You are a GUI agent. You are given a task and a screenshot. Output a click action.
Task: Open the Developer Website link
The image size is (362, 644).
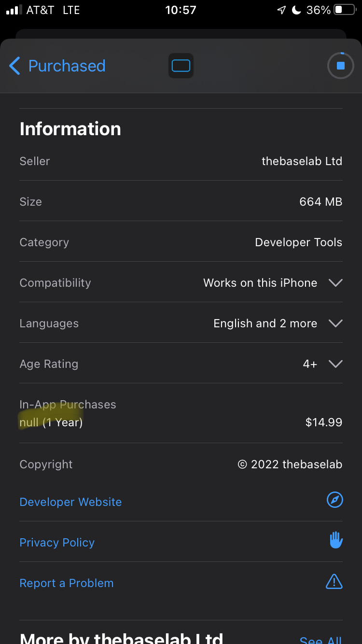pos(70,502)
